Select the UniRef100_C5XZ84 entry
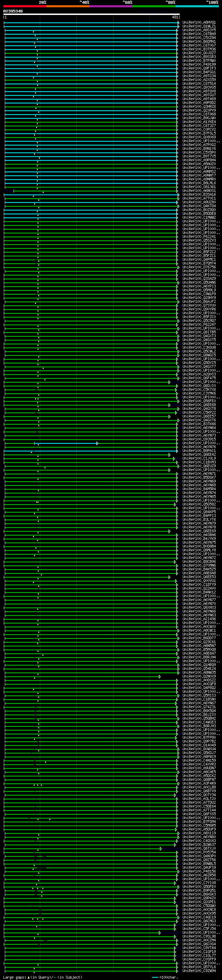The height and width of the screenshot is (980, 222). (199, 38)
